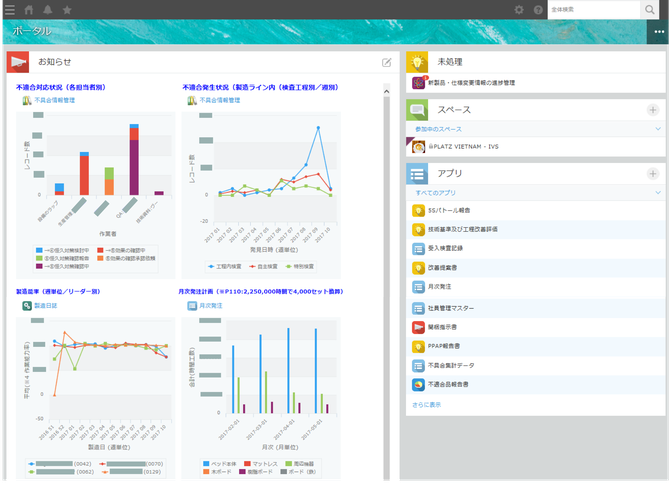Open notifications bell icon
Image resolution: width=670 pixels, height=484 pixels.
tap(48, 9)
